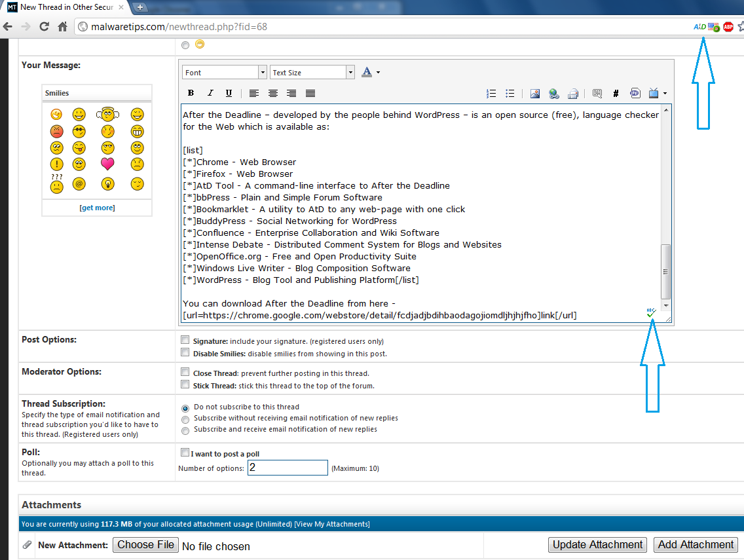Align text right in message editor
The image size is (744, 560).
coord(291,93)
